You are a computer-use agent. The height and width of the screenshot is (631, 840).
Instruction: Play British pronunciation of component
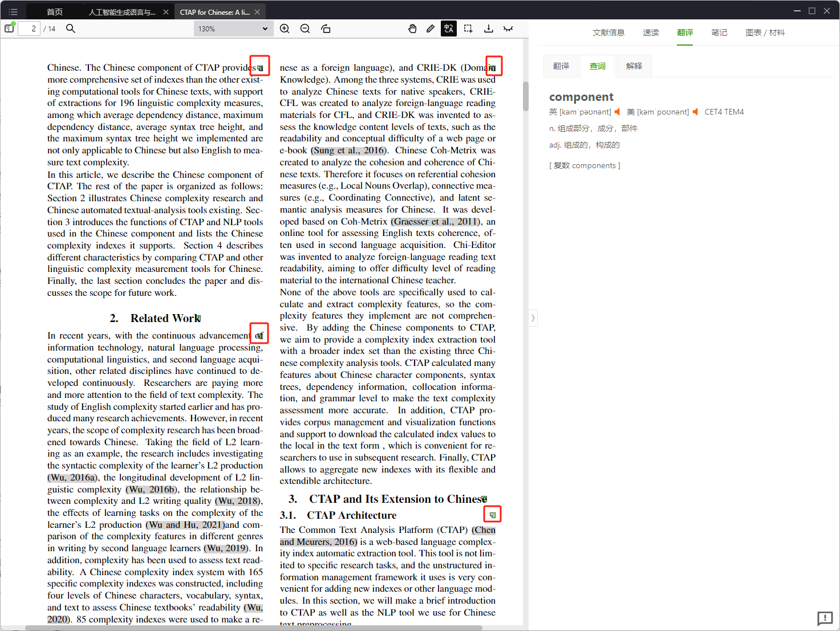click(x=617, y=112)
